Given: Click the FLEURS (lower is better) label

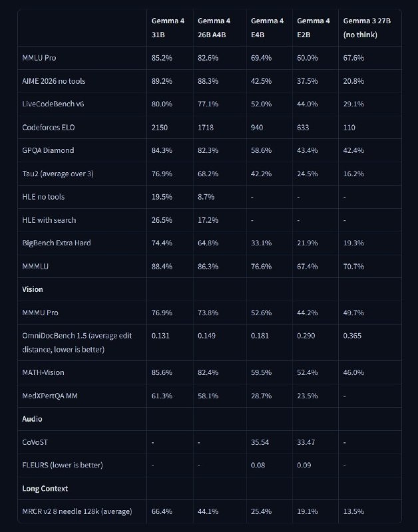Looking at the screenshot, I should [64, 465].
